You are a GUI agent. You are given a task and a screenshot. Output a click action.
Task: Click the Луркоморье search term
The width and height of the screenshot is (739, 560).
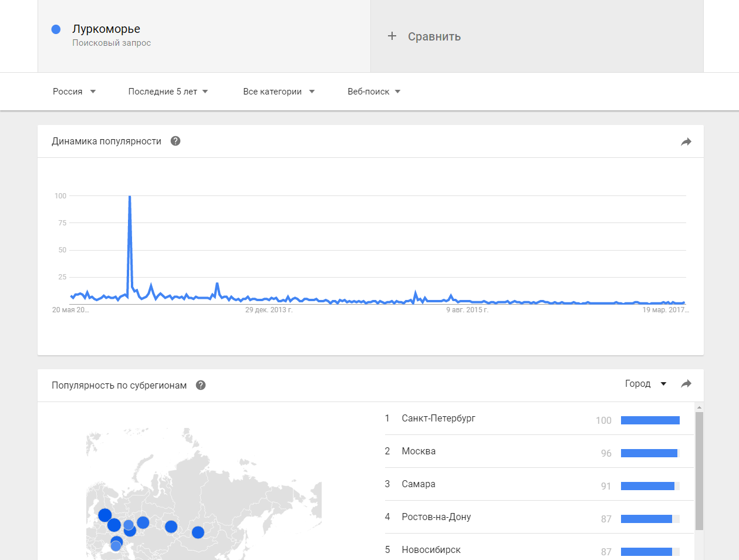click(106, 29)
